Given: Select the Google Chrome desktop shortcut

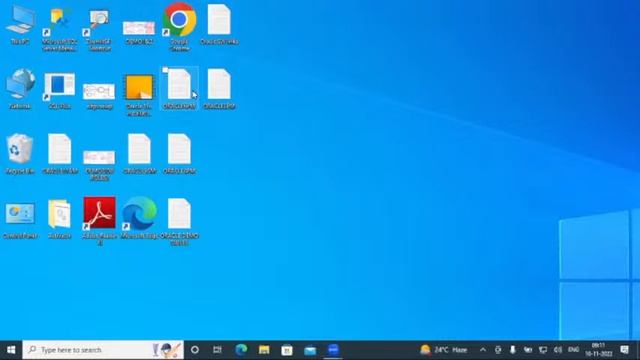Looking at the screenshot, I should (179, 27).
